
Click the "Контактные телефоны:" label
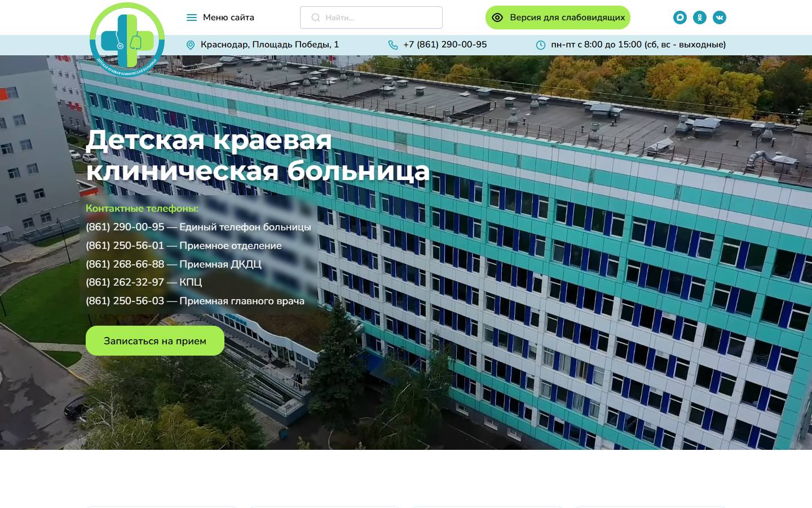tap(142, 208)
